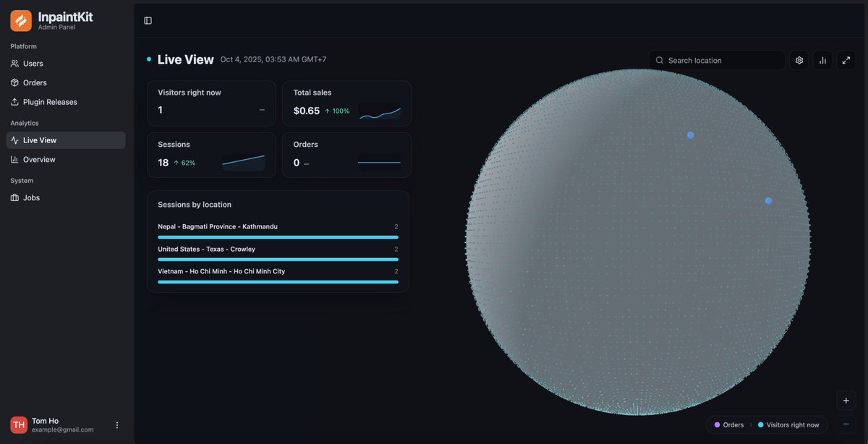Screen dimensions: 868x444
Task: Click the Orders sparkline chart
Action: pyautogui.click(x=379, y=163)
